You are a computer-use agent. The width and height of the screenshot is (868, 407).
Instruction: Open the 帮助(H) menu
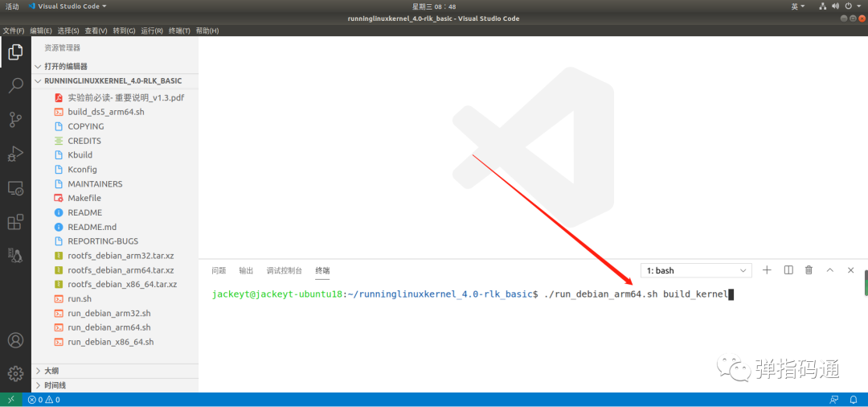pos(207,31)
